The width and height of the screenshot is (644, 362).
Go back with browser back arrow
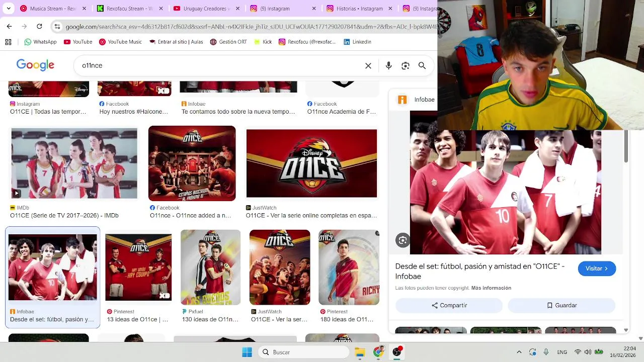coord(9,26)
